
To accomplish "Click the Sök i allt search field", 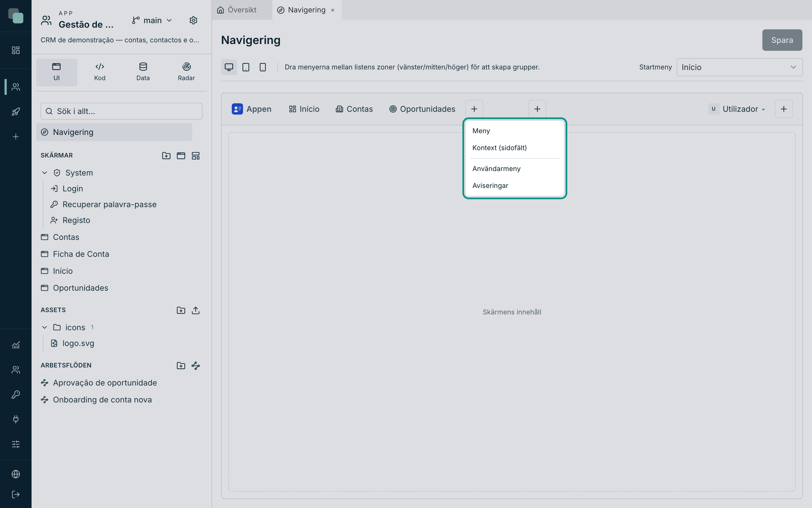I will coord(122,111).
